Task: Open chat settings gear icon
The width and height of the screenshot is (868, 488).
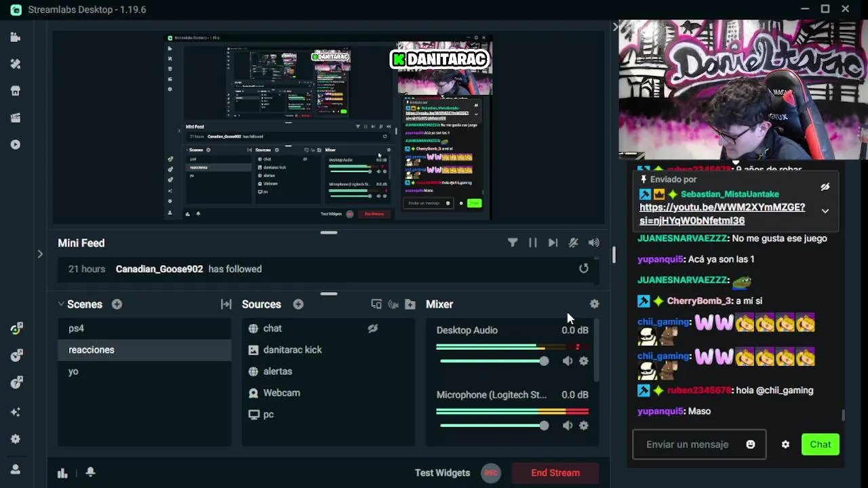Action: pyautogui.click(x=785, y=445)
